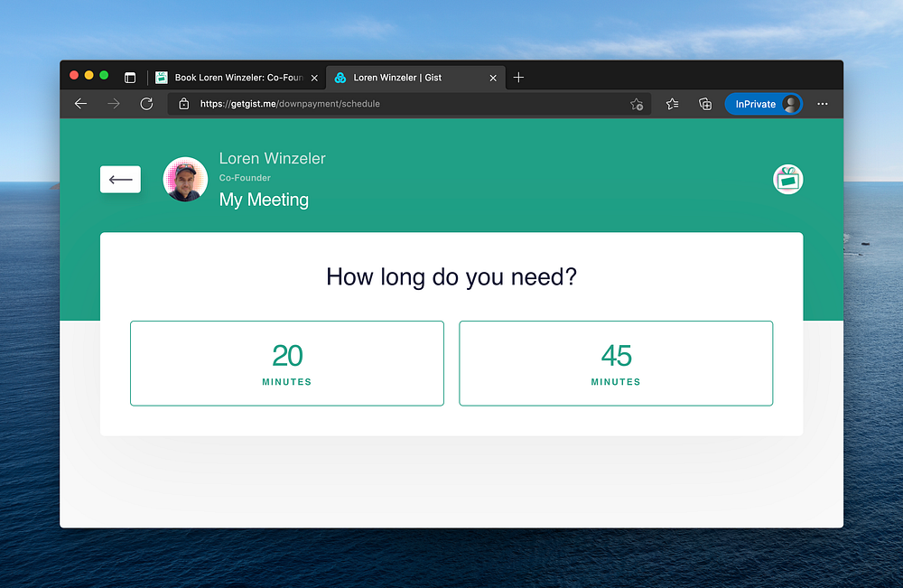Choose the 45 minutes meeting option

click(616, 363)
